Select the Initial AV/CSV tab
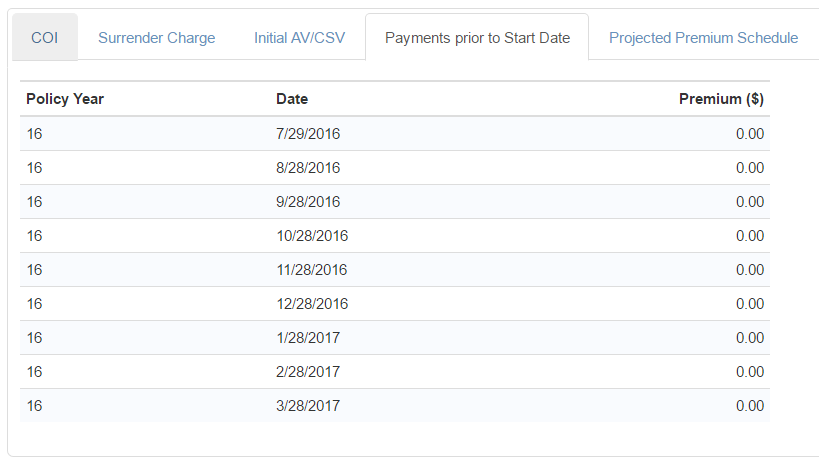Image resolution: width=819 pixels, height=469 pixels. [300, 38]
